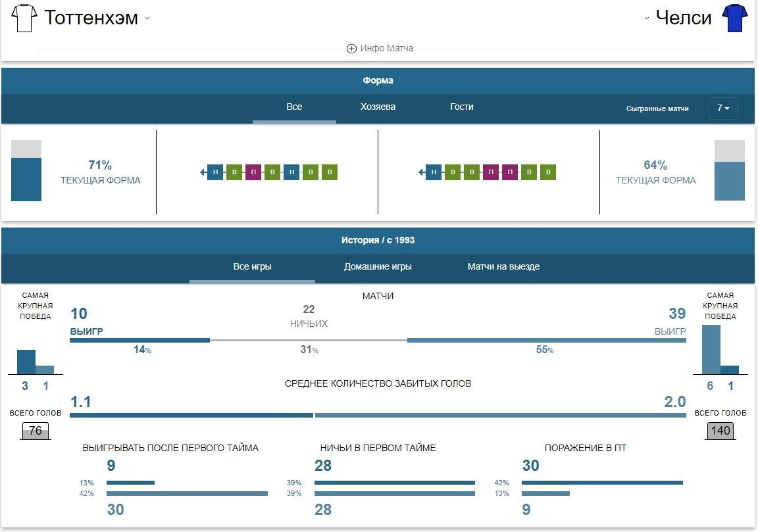Click Chelsea biggest win 6-1 bar chart

(720, 349)
